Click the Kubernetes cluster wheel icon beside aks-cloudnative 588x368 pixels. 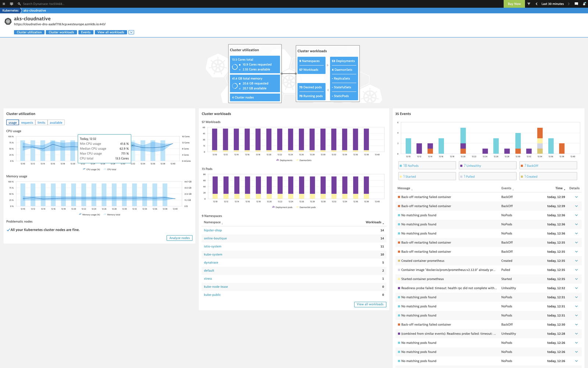click(8, 21)
